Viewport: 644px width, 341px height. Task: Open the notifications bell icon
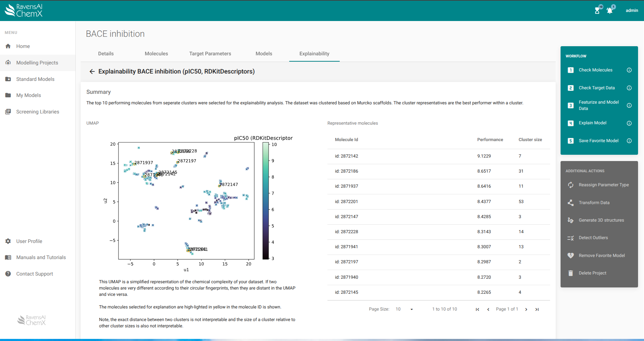[x=610, y=11]
